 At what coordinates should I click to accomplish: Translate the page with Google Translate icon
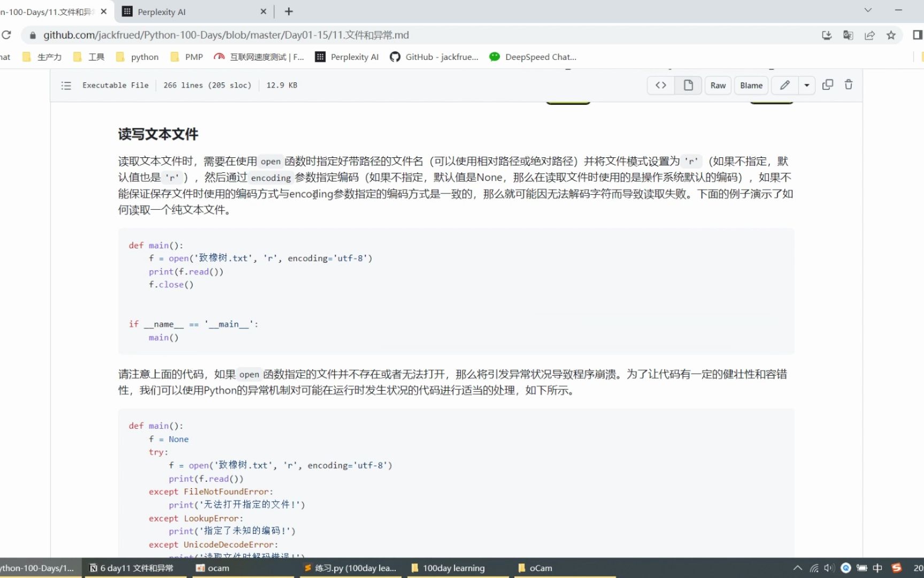(848, 35)
